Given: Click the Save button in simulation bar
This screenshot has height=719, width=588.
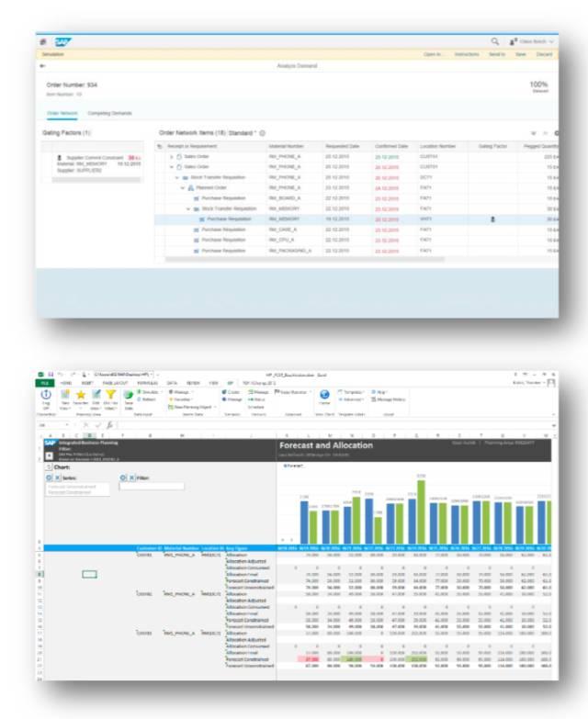Looking at the screenshot, I should tap(521, 54).
